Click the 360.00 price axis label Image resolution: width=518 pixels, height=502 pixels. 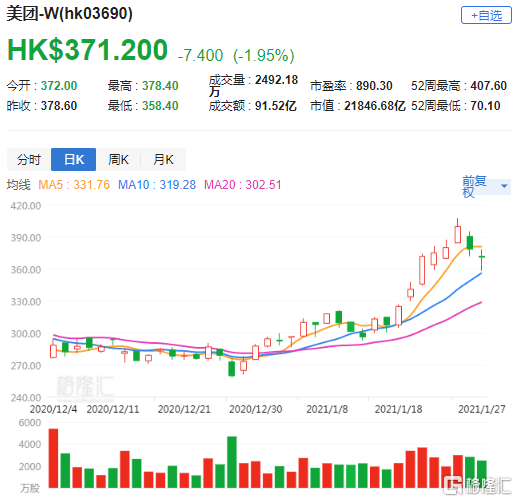pyautogui.click(x=26, y=270)
